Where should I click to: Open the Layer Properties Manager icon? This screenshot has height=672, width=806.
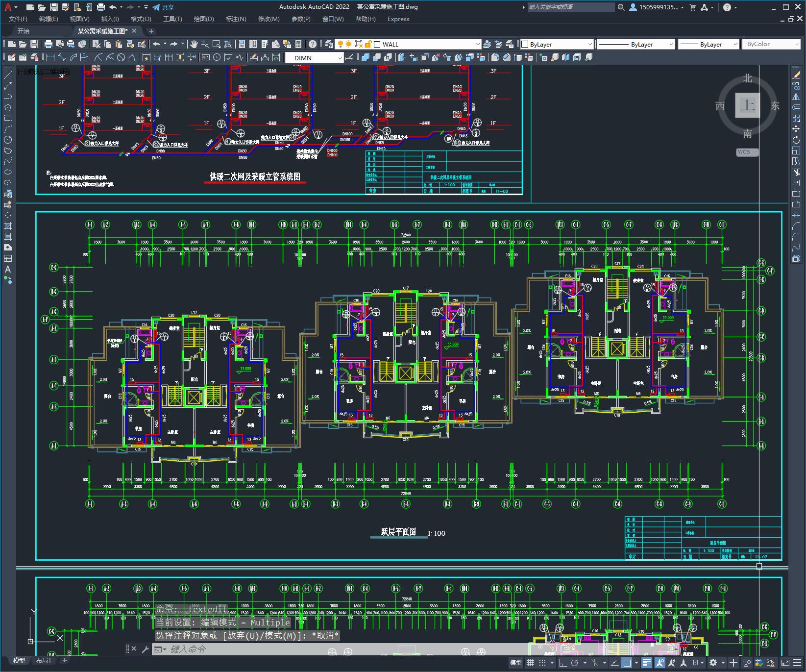pyautogui.click(x=329, y=44)
